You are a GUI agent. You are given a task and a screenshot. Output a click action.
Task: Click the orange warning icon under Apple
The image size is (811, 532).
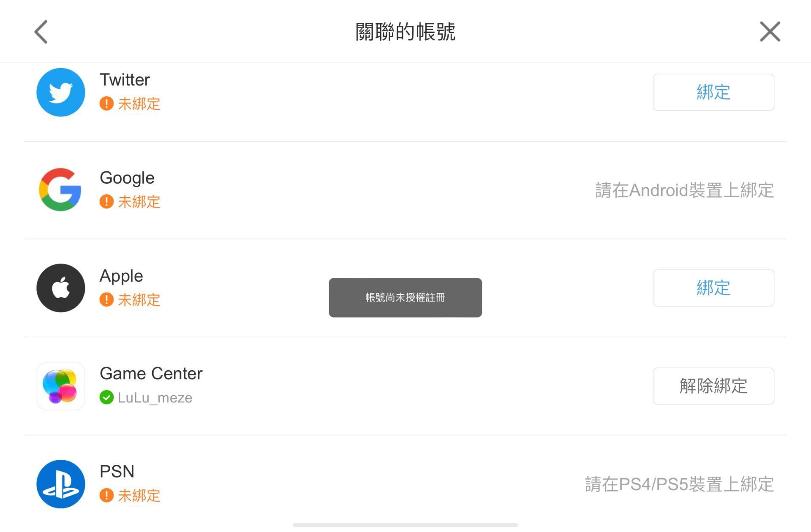pyautogui.click(x=106, y=300)
